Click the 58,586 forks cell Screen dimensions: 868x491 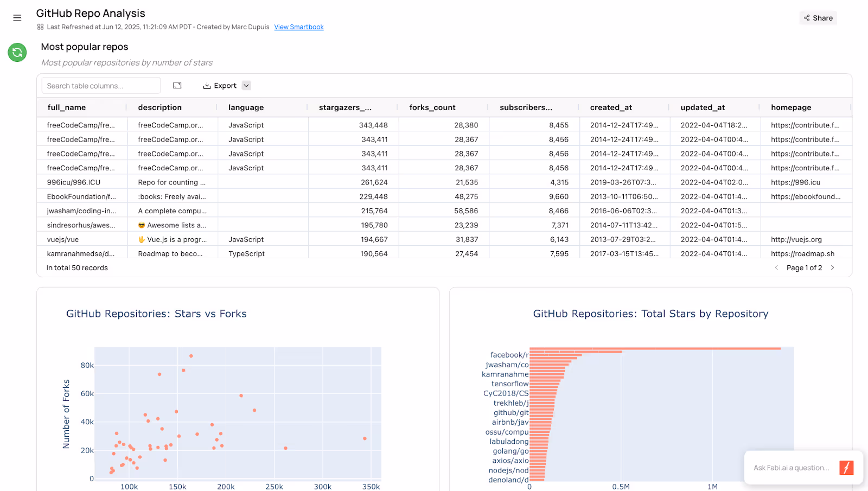[444, 211]
